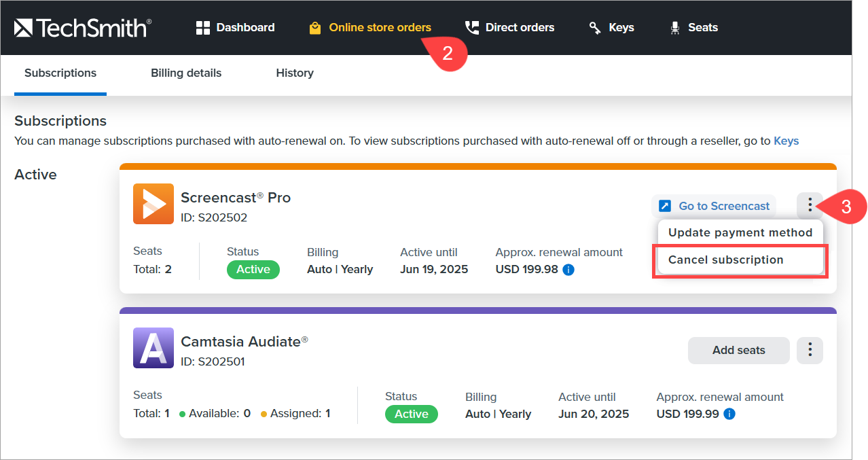868x460 pixels.
Task: Open Keys in the top navigation bar
Action: tap(611, 28)
